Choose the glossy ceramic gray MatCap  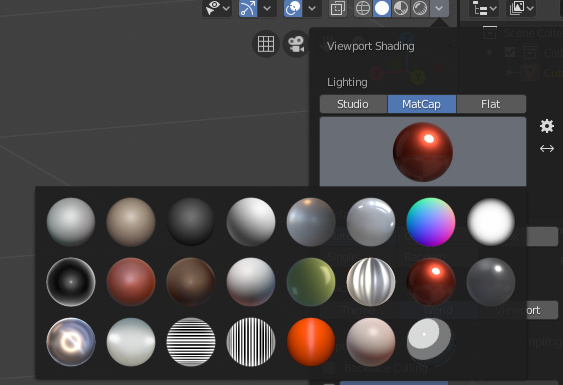[x=371, y=222]
